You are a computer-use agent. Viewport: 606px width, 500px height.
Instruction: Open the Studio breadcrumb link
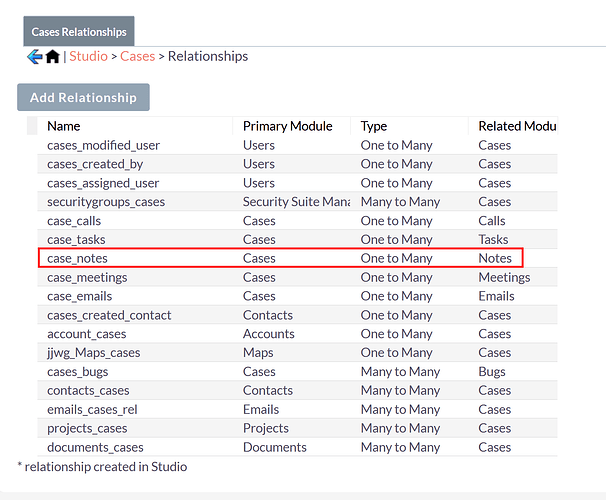(88, 56)
